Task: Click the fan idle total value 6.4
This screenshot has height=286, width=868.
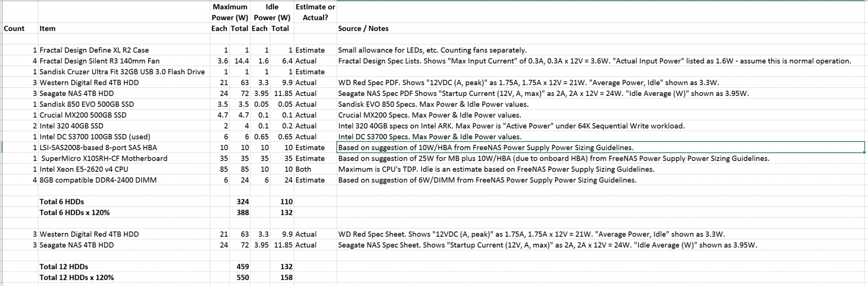Action: [288, 61]
